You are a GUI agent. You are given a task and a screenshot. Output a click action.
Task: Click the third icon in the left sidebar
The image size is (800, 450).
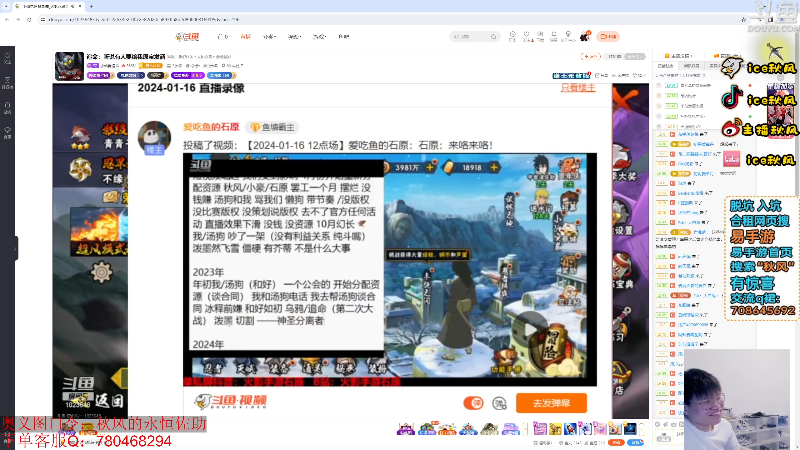[x=7, y=108]
